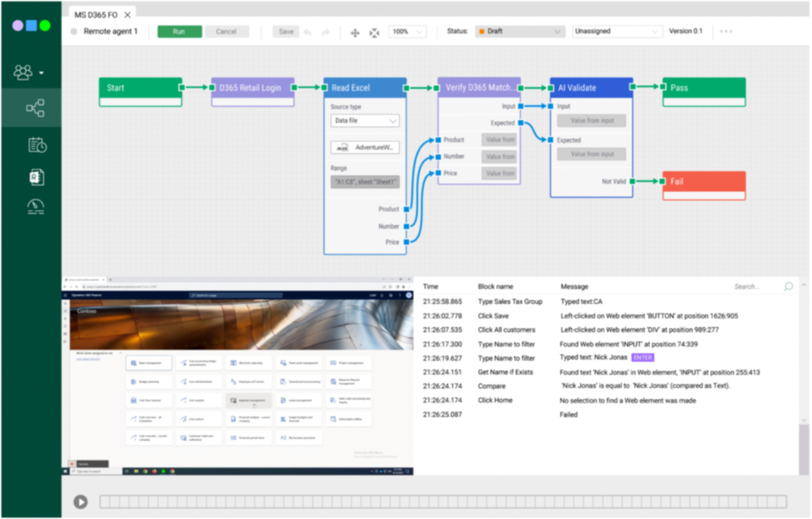Click the Cancel button
Viewport: 812px width, 519px height.
pyautogui.click(x=227, y=31)
